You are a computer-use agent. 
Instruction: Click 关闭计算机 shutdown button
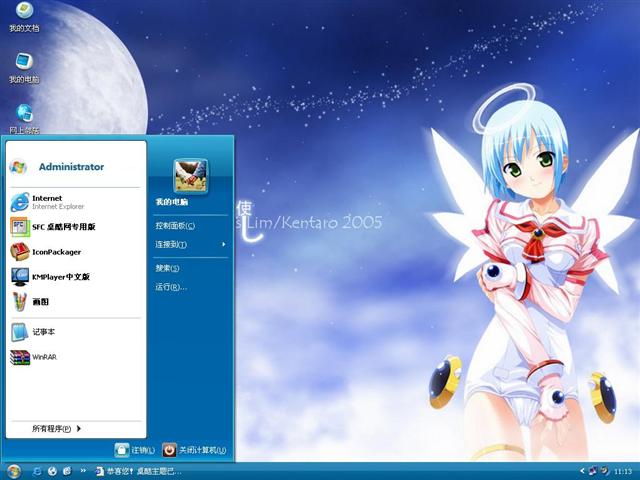click(x=194, y=450)
